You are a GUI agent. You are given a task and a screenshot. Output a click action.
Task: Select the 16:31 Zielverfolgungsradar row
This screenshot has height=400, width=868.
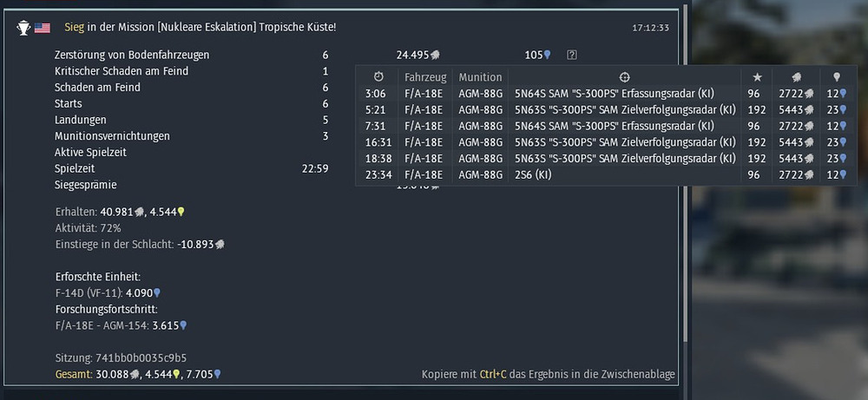tap(606, 142)
